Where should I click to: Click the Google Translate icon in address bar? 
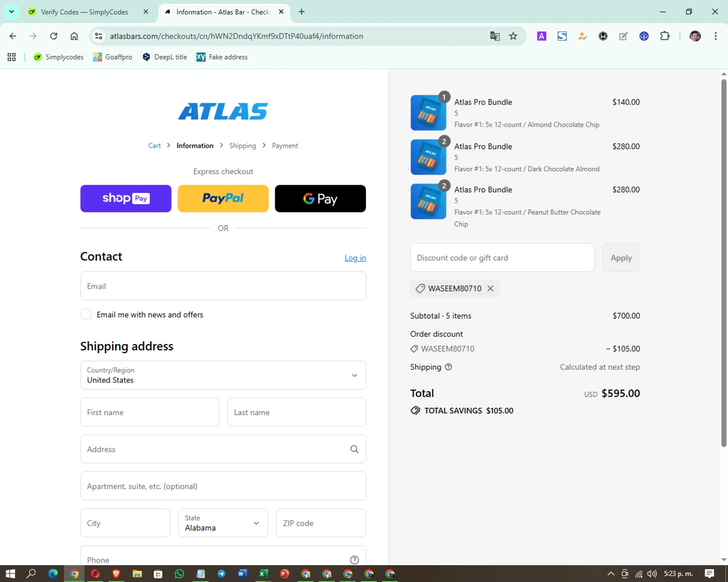click(495, 36)
